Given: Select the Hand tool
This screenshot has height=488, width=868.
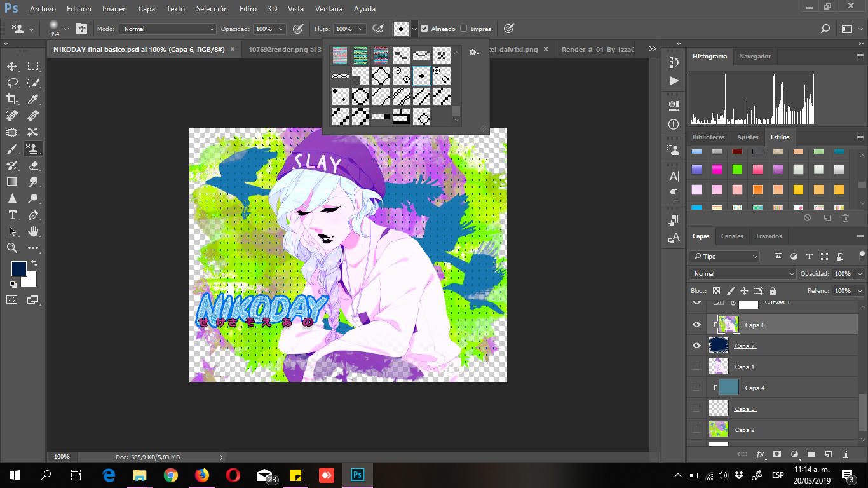Looking at the screenshot, I should 33,231.
